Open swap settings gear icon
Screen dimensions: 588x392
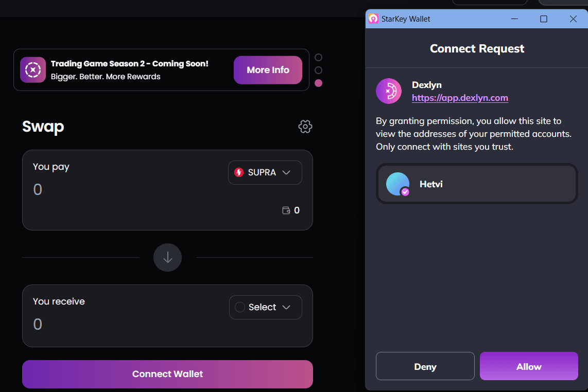point(305,127)
